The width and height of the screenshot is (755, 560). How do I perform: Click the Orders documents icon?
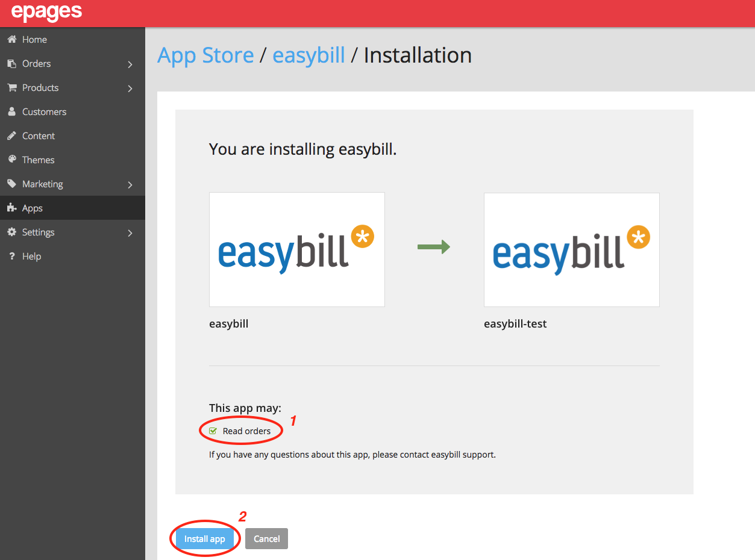(x=11, y=63)
